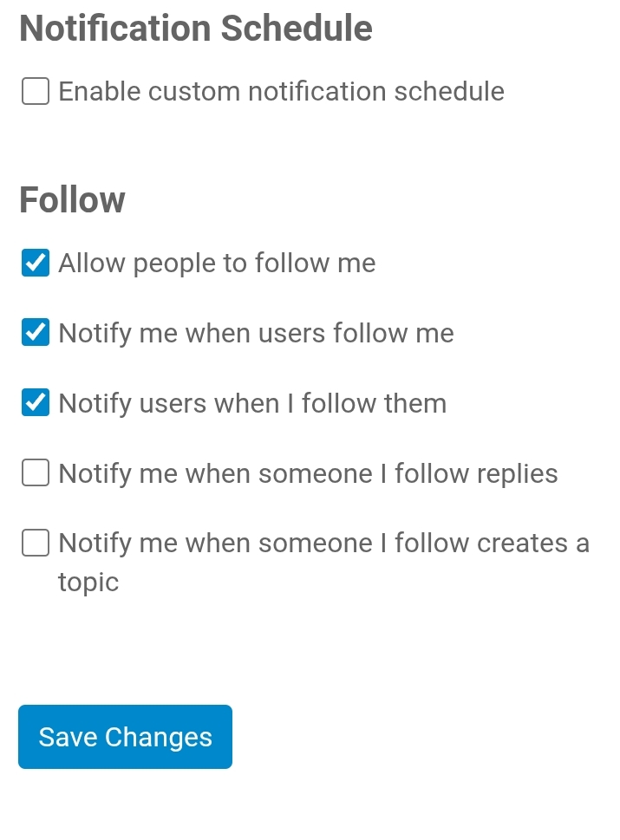The image size is (620, 840).
Task: Click the wrapped word 'topic' in last option
Action: (88, 582)
